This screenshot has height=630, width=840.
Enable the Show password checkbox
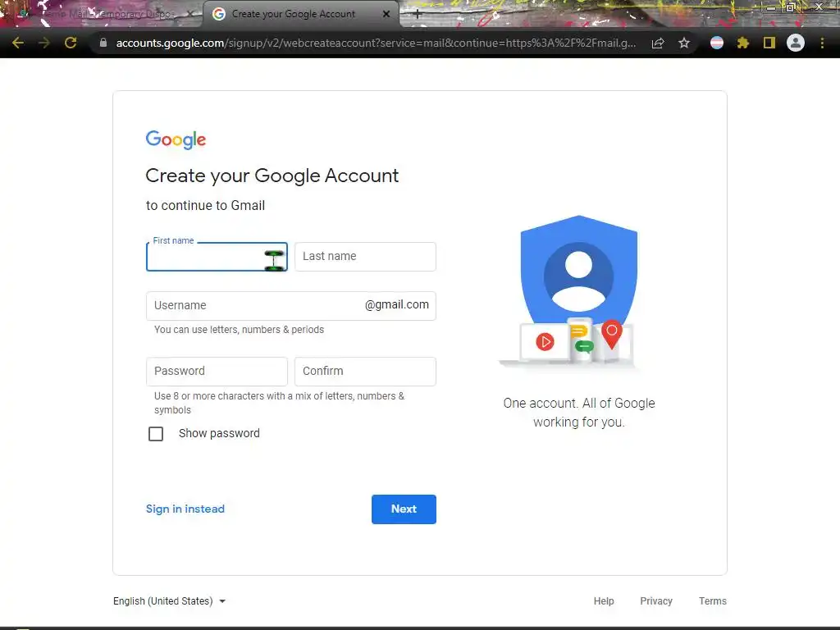156,434
